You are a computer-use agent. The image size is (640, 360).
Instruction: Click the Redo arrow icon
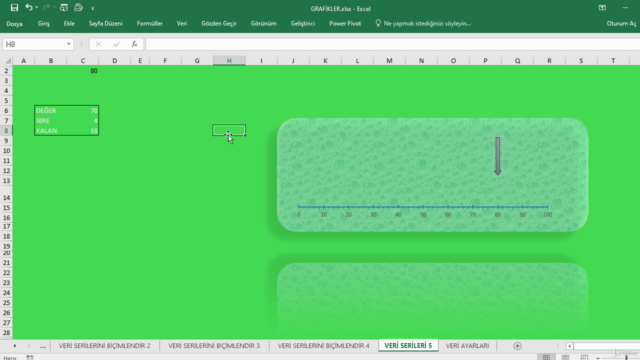[x=46, y=7]
